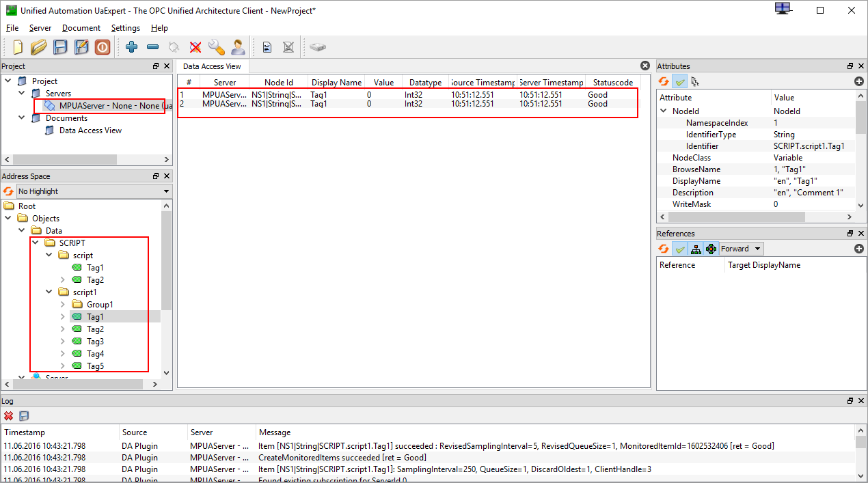
Task: Click the grey drive icon in toolbar
Action: coord(318,47)
